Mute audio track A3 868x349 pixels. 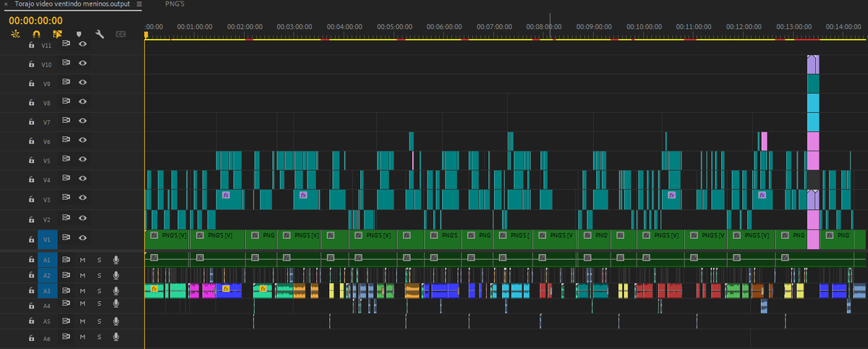point(82,290)
